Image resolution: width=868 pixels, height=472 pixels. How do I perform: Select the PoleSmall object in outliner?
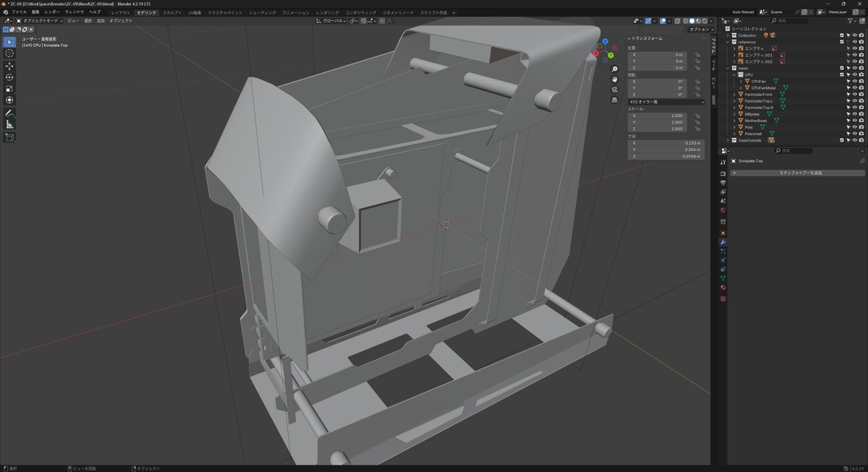point(753,134)
